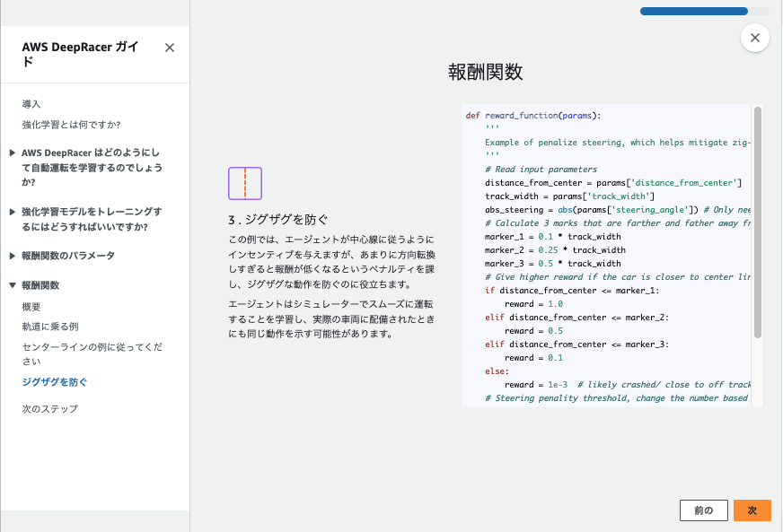Go to '次のステップ' page
This screenshot has height=532, width=783.
tap(50, 409)
